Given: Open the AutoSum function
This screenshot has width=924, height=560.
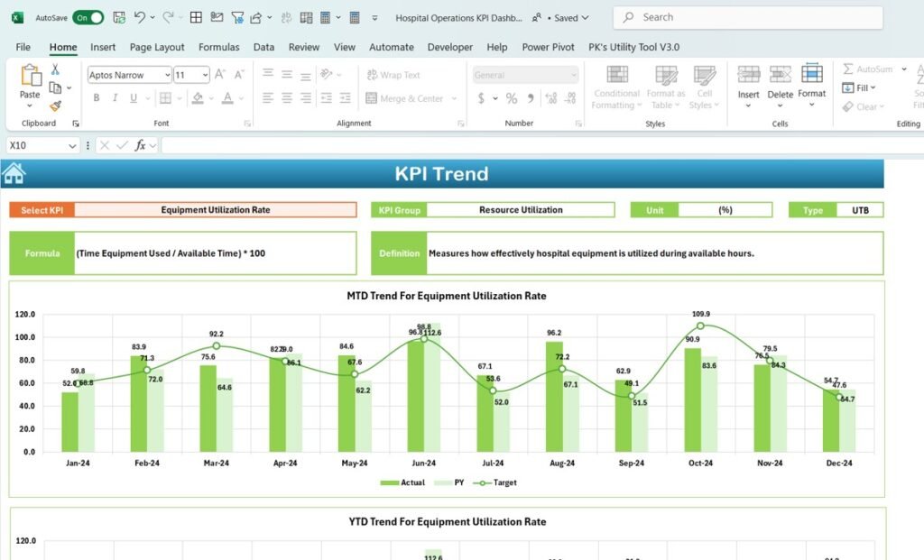Looking at the screenshot, I should pyautogui.click(x=865, y=68).
